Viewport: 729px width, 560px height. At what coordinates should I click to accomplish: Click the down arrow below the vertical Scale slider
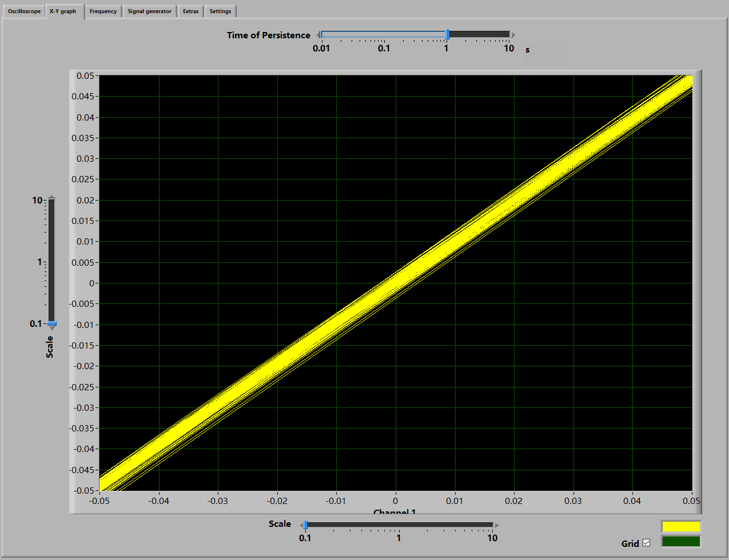51,329
